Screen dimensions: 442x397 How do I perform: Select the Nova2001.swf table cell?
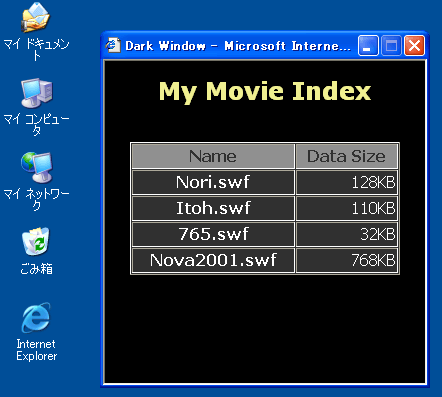(x=213, y=260)
